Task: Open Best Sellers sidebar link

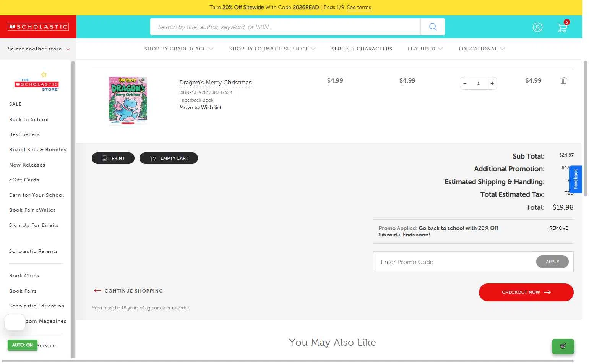Action: click(24, 134)
